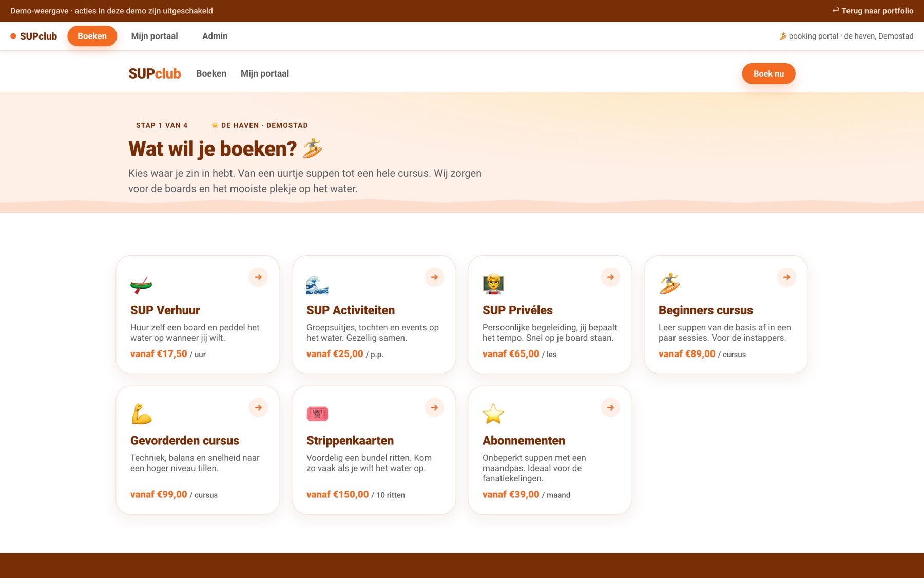The height and width of the screenshot is (578, 924).
Task: Open the Strippenkaarten arrow button
Action: click(434, 408)
